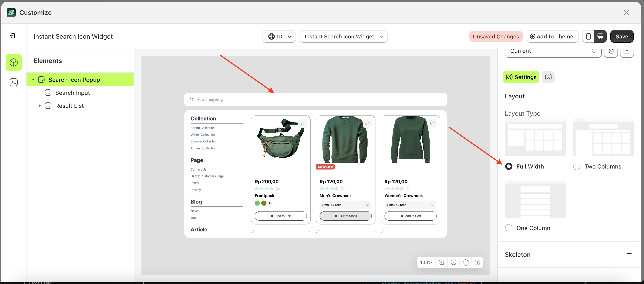Open the Elements cube panel icon

(14, 62)
